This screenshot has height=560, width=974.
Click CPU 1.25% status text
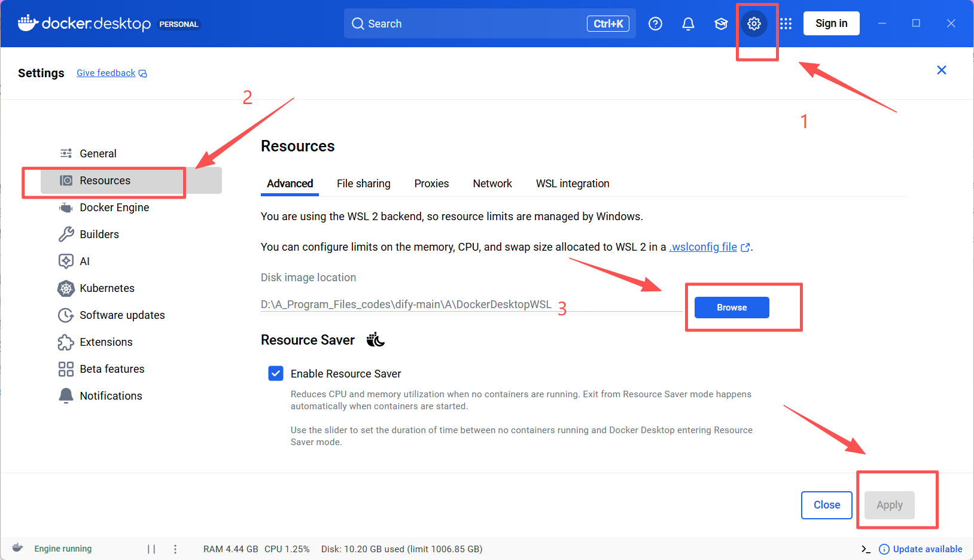pos(287,549)
